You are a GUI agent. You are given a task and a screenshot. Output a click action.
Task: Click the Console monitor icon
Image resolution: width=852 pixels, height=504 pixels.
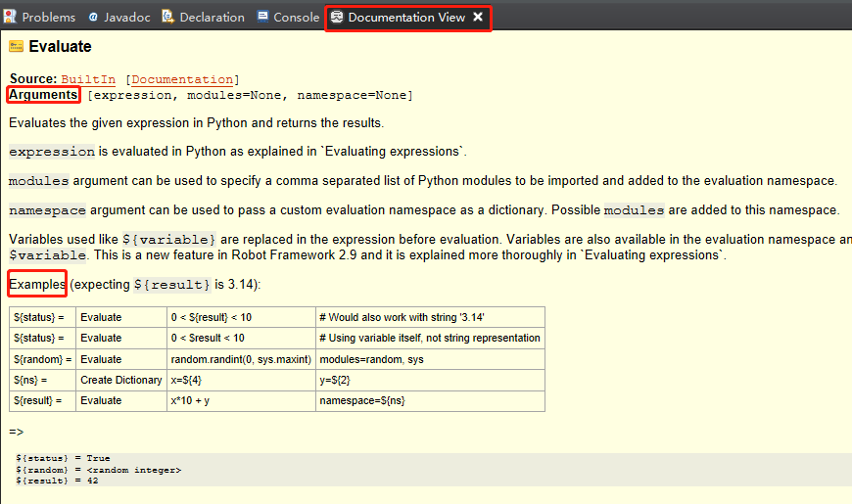pos(263,17)
